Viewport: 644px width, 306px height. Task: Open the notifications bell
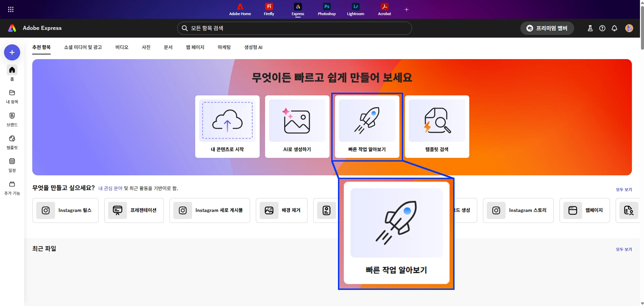[614, 28]
